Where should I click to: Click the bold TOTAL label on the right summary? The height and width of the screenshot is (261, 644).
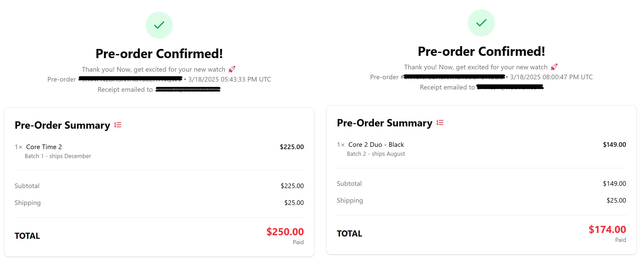tap(349, 233)
